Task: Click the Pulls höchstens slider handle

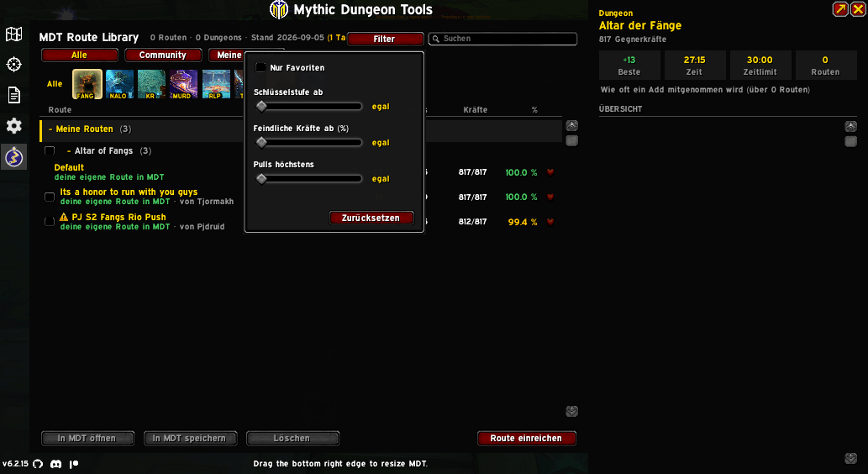Action: (261, 179)
